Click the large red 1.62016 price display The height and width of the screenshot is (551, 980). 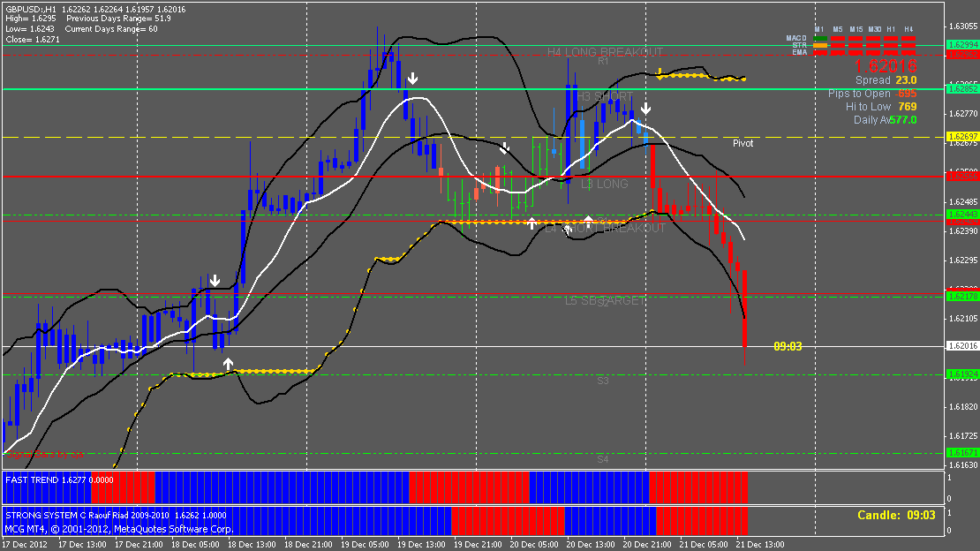point(885,66)
